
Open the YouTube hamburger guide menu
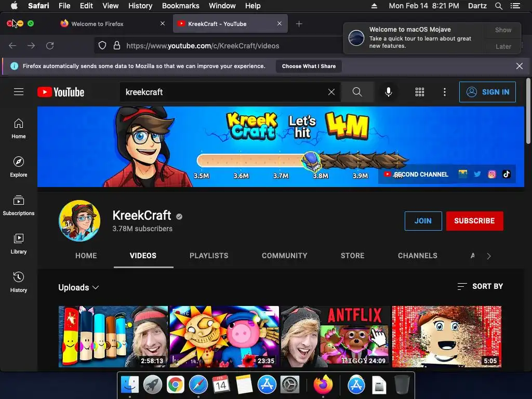point(19,92)
